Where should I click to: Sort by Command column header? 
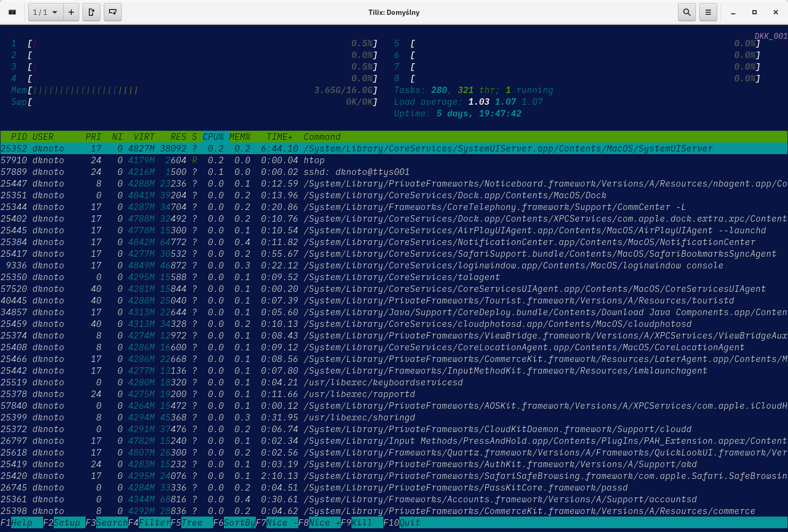(x=322, y=137)
